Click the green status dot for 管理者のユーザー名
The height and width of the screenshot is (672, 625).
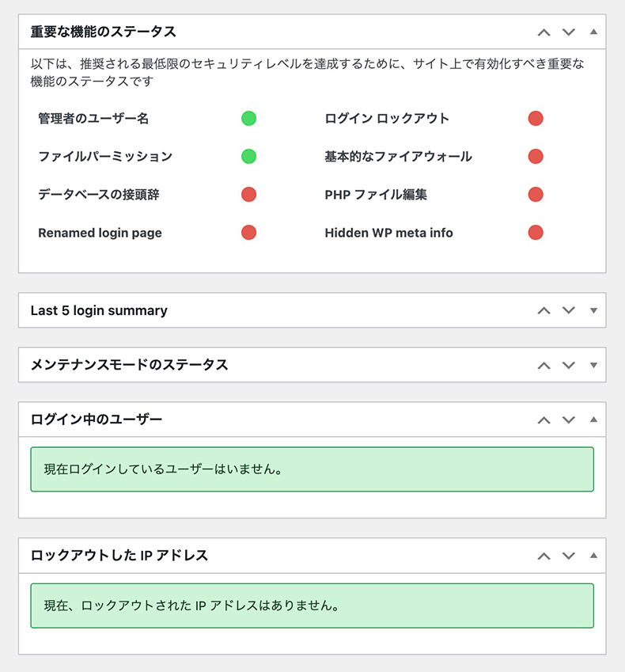249,118
